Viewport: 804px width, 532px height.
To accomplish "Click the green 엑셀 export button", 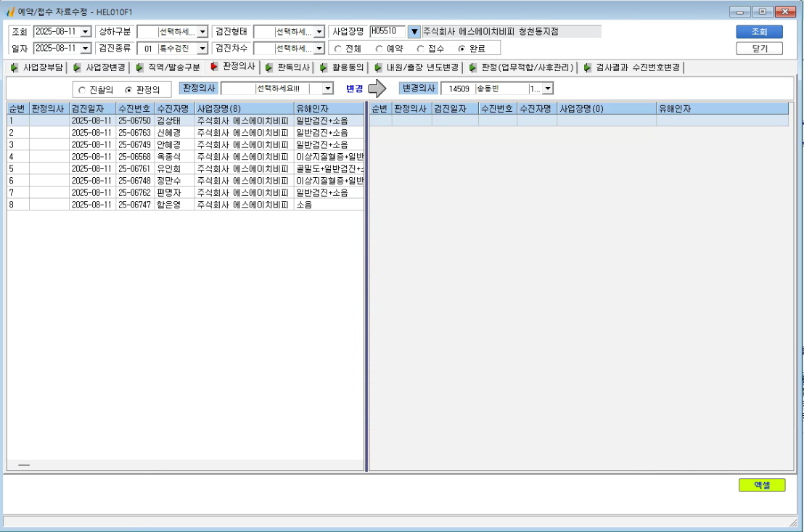I will tap(761, 485).
